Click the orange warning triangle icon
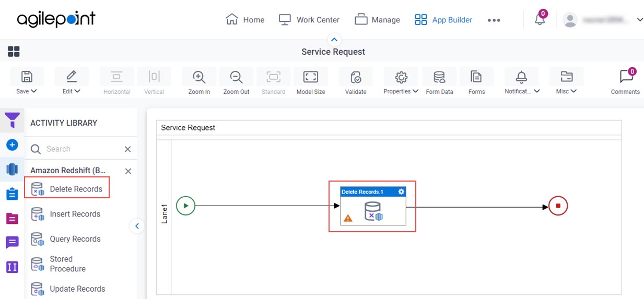The image size is (644, 299). click(x=348, y=218)
